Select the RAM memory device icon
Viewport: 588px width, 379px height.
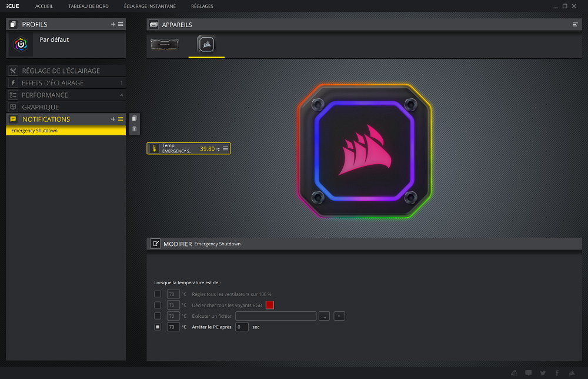coord(163,45)
